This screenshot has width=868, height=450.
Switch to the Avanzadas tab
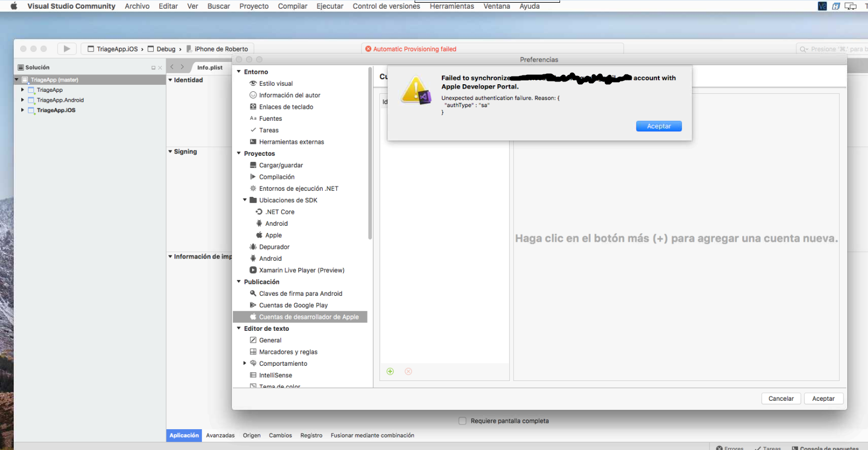[220, 436]
